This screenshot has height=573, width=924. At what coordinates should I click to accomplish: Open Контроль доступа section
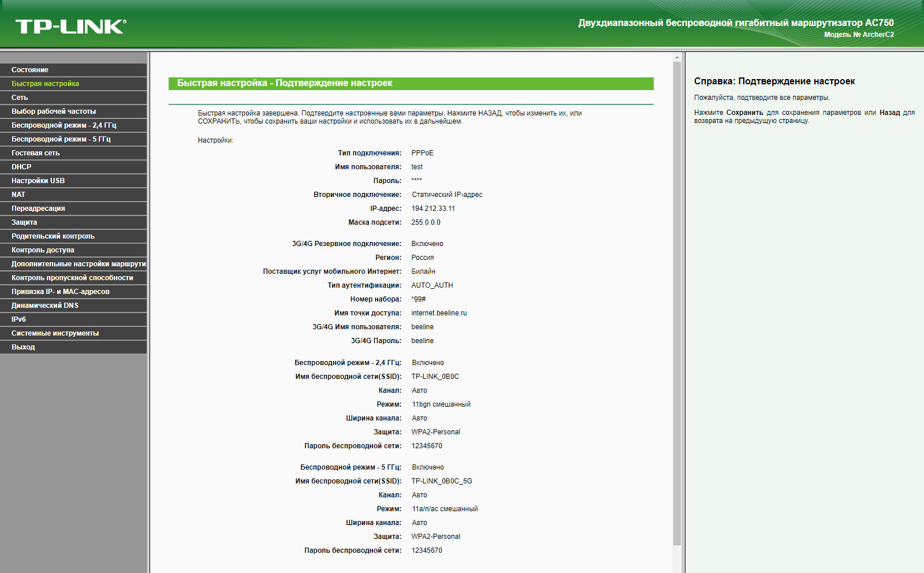[73, 250]
